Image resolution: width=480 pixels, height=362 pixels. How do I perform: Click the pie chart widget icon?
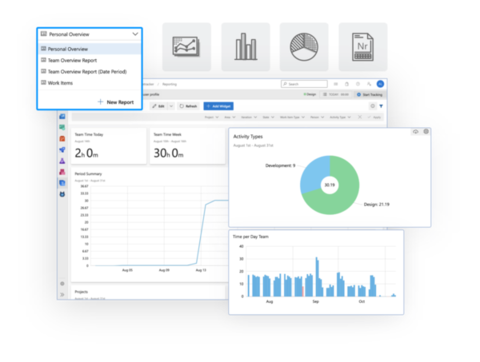[304, 47]
